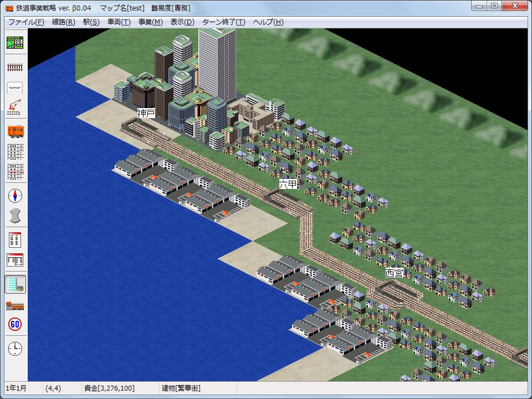532x399 pixels.
Task: Expand the 事業(M) menu
Action: point(150,22)
